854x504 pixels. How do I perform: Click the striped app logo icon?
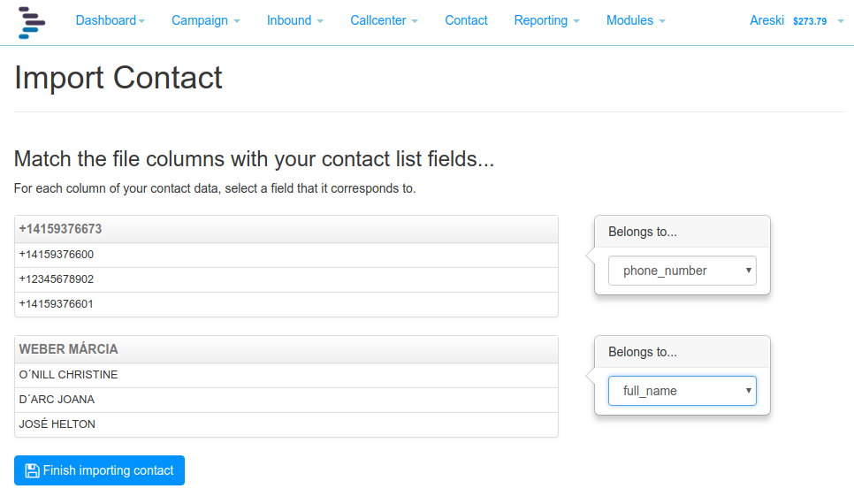[x=32, y=22]
